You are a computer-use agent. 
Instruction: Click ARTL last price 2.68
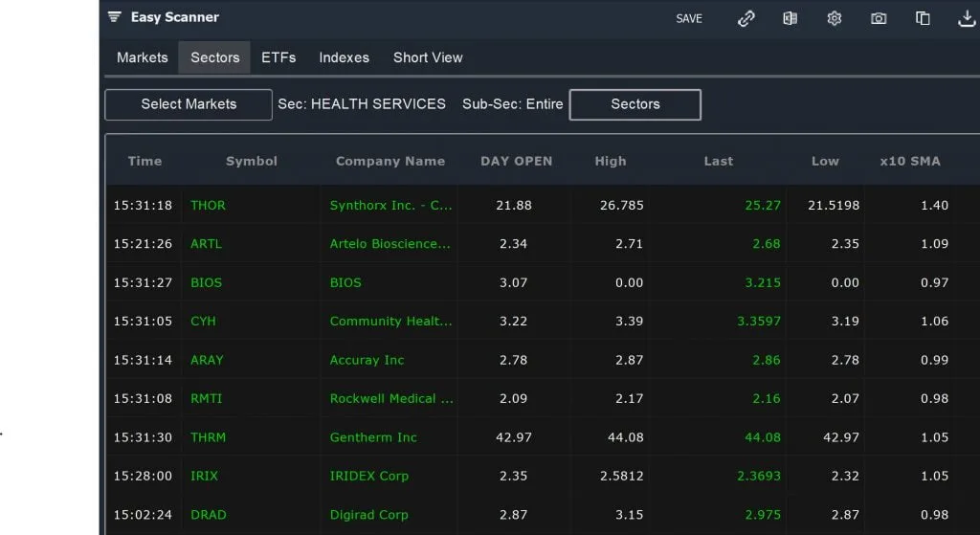click(767, 244)
